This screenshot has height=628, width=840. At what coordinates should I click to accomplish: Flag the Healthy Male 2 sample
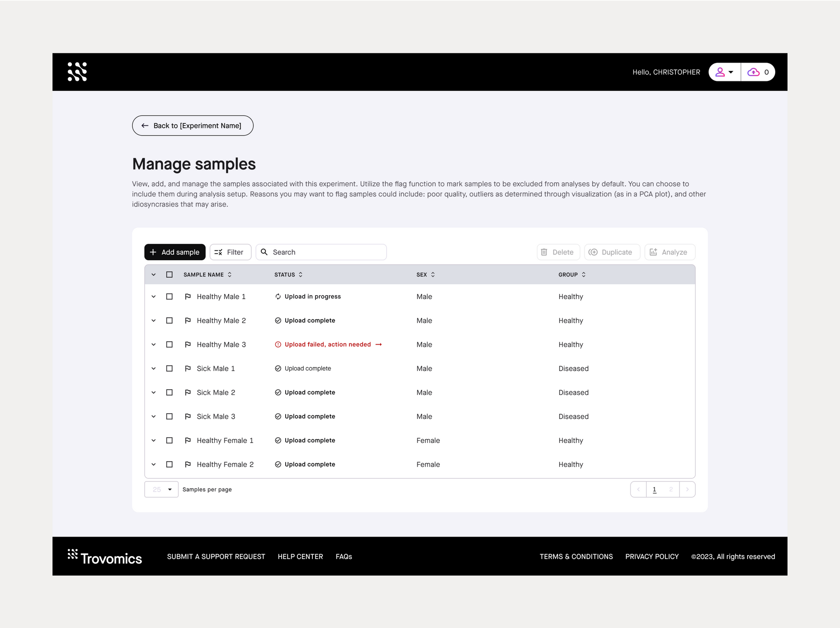point(188,321)
